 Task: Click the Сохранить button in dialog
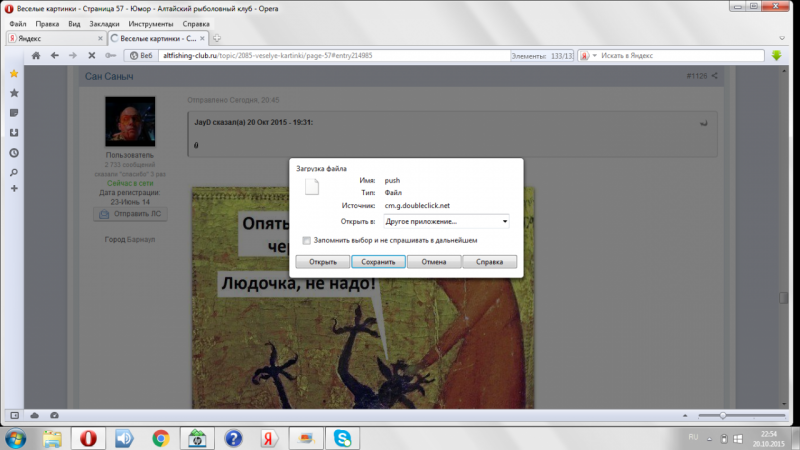378,262
